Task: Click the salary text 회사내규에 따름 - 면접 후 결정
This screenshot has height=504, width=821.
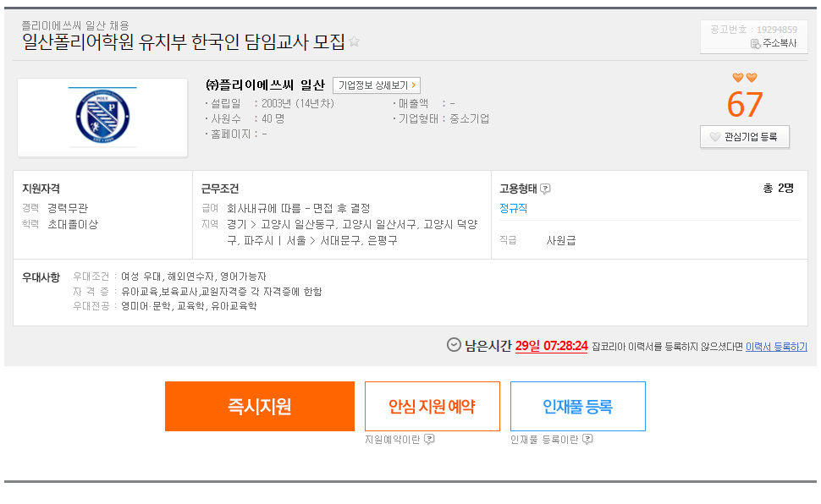Action: tap(299, 208)
